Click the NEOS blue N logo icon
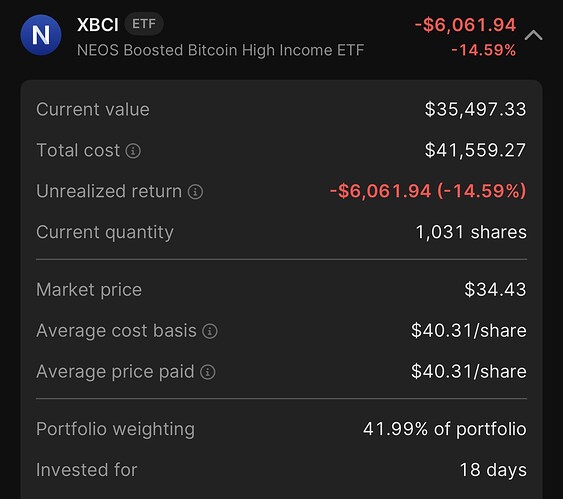 41,35
